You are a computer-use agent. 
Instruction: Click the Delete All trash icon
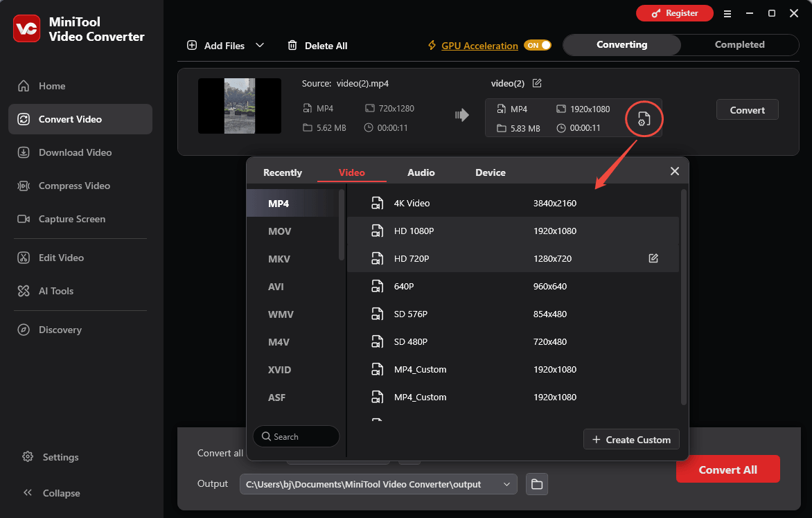tap(292, 46)
